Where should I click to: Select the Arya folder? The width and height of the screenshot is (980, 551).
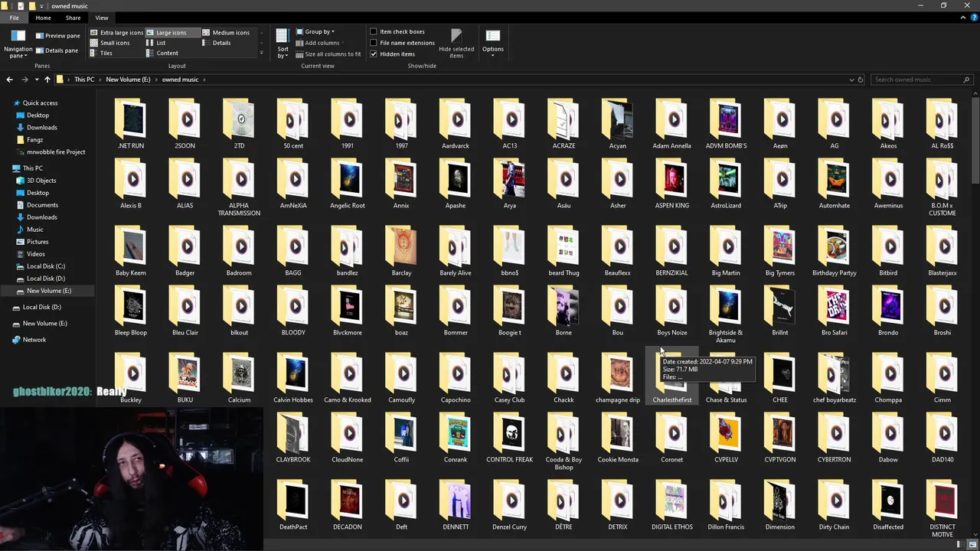click(510, 184)
